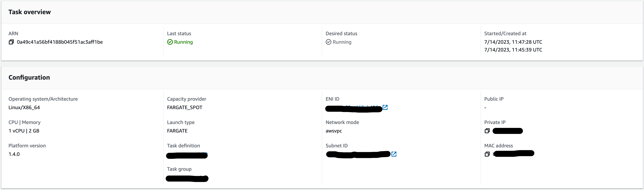Click the FARGATE_SPOT capacity provider value

[x=185, y=108]
